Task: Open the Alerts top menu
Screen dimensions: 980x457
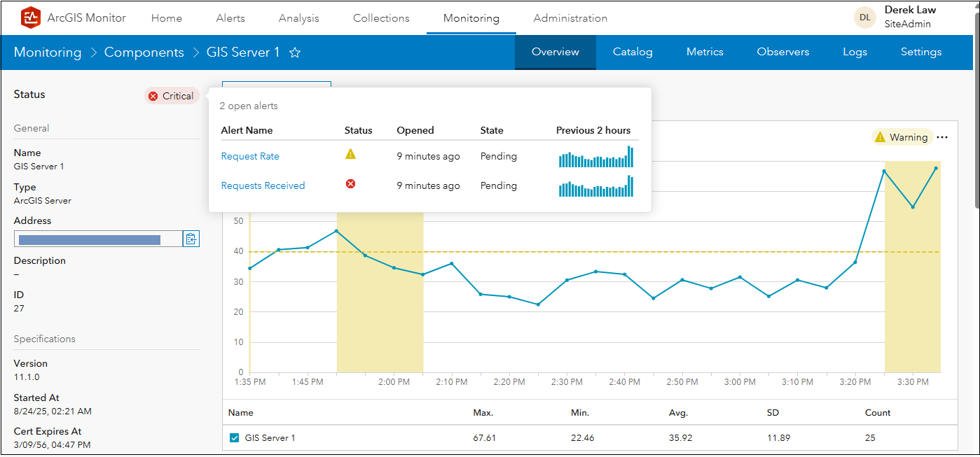Action: pos(230,18)
